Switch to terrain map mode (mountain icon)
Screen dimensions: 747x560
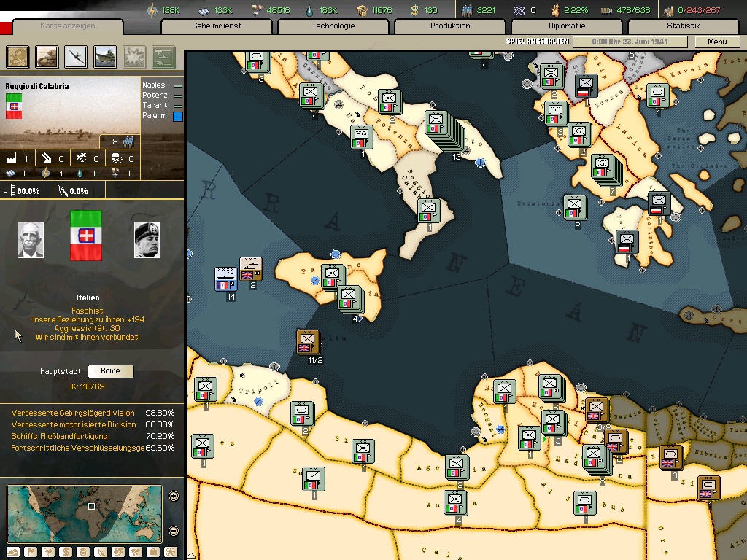coord(13,553)
